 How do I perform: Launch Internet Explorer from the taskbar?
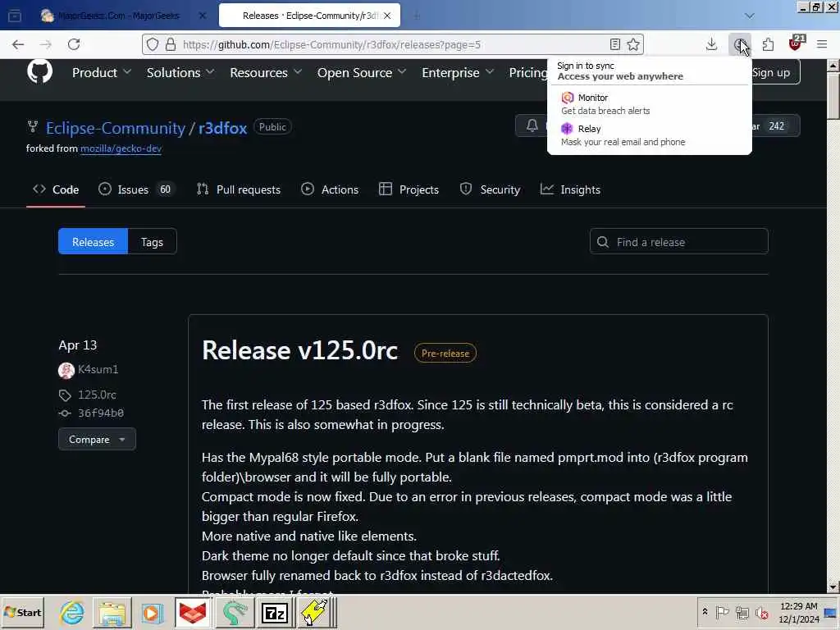[72, 612]
